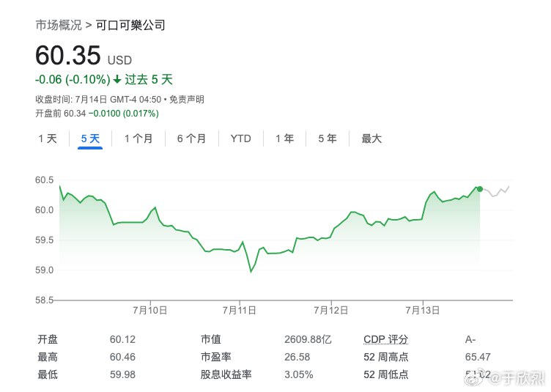Click the 最低 value 59.98
This screenshot has width=551, height=392.
coord(122,374)
